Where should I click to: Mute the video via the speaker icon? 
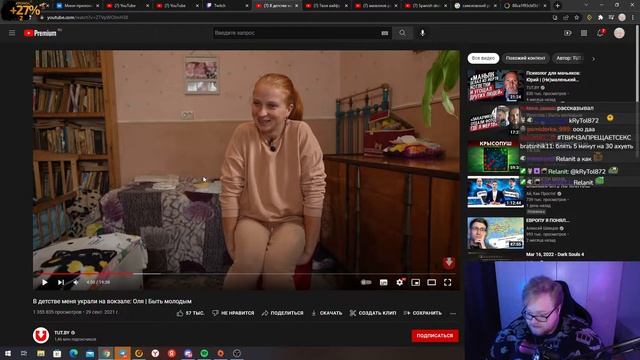[76, 282]
